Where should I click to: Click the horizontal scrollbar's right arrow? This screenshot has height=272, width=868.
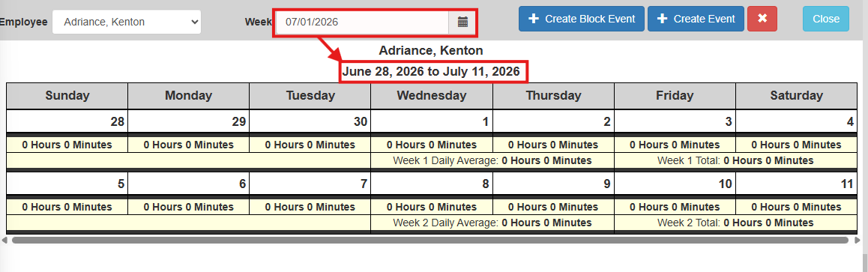coord(858,240)
